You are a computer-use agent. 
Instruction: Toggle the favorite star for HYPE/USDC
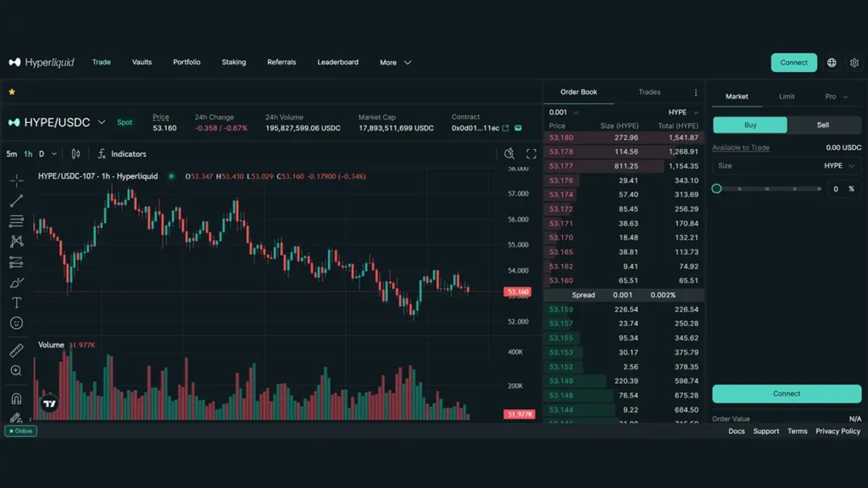pos(12,91)
